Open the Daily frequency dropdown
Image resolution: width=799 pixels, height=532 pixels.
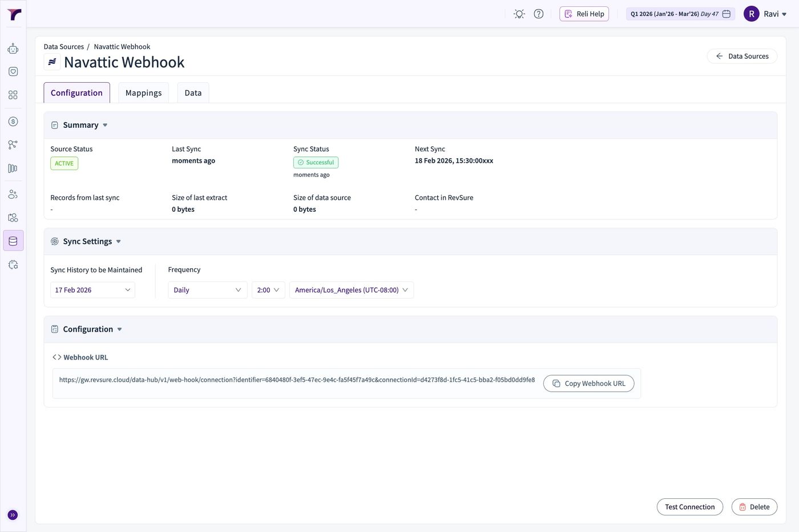click(x=208, y=290)
